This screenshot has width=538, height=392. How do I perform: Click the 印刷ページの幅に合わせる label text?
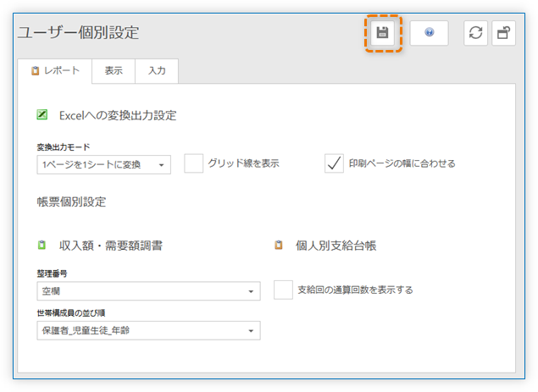402,163
